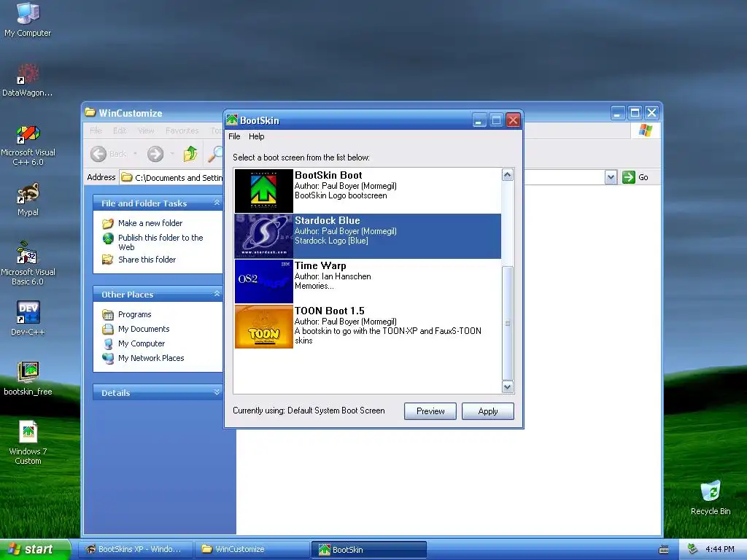The image size is (747, 560).
Task: Open My Documents under Other Places
Action: (144, 329)
